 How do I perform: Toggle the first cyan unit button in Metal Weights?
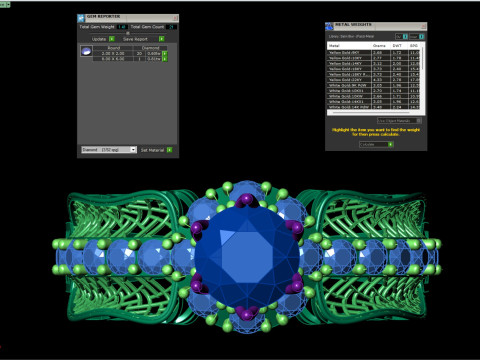coord(405,36)
